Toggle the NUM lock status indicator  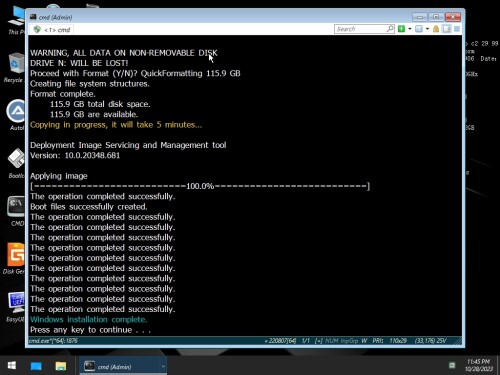click(331, 341)
